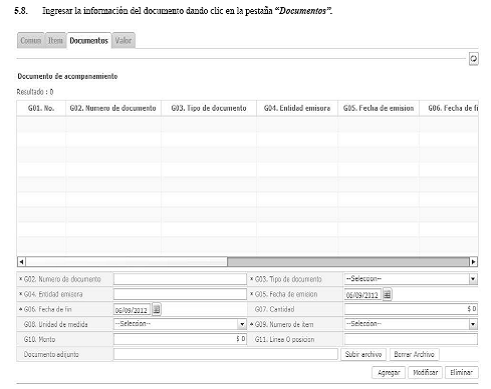Select the Documentos tab
Image resolution: width=491 pixels, height=389 pixels.
(89, 41)
